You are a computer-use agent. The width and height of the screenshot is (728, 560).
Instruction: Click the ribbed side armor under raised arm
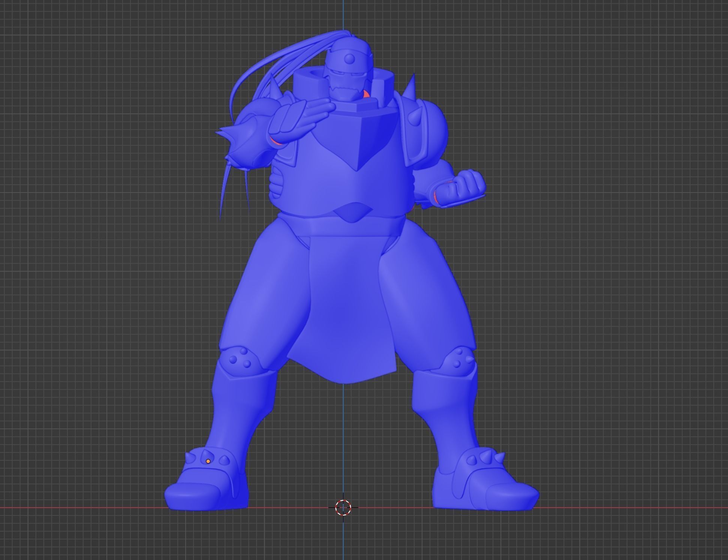tap(277, 182)
